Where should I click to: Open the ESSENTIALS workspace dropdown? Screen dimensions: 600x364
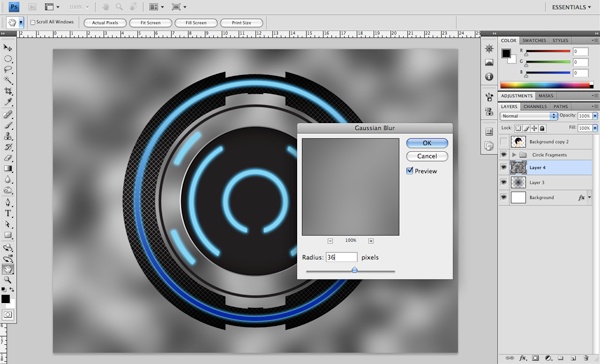coord(571,7)
